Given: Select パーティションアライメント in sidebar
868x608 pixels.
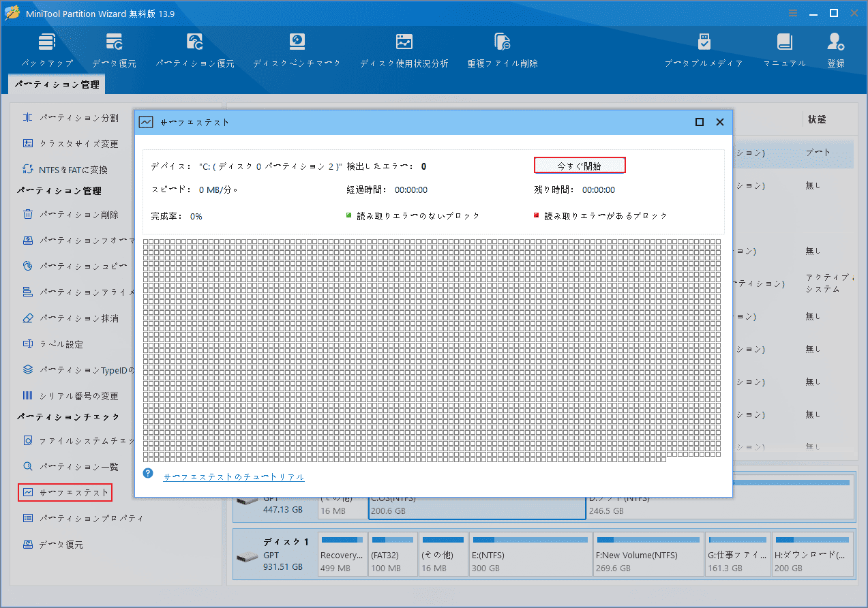Looking at the screenshot, I should (78, 292).
